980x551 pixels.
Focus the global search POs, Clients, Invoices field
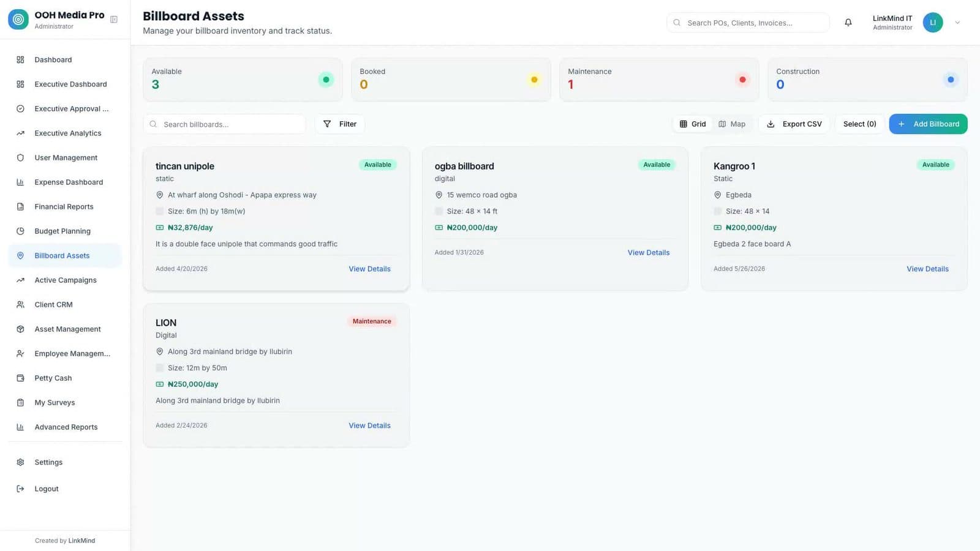pos(748,23)
